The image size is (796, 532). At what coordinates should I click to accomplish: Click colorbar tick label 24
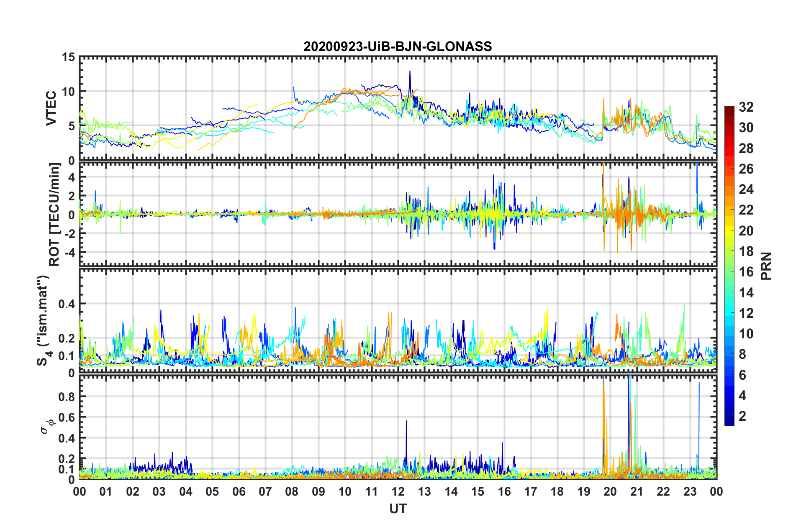click(x=746, y=189)
